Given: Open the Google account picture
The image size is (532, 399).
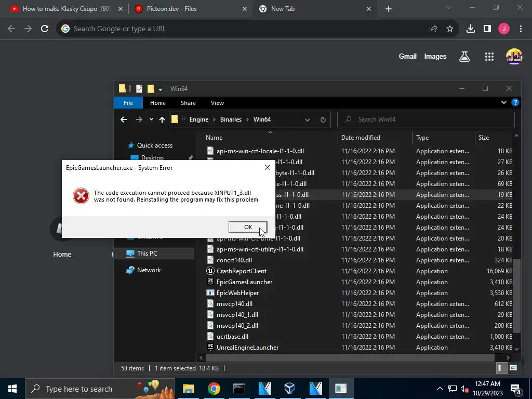Looking at the screenshot, I should (x=514, y=57).
